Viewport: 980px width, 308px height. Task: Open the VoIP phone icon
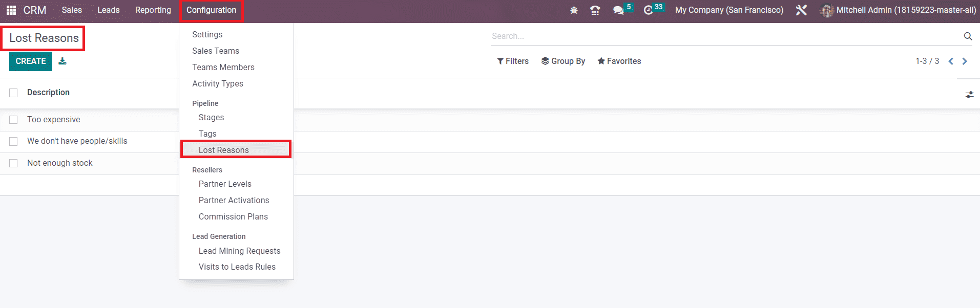(x=595, y=10)
